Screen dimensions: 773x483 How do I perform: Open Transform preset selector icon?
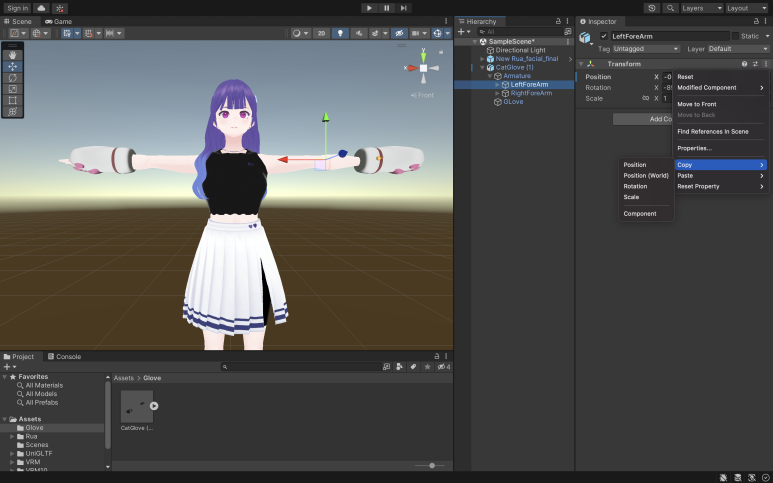(755, 64)
